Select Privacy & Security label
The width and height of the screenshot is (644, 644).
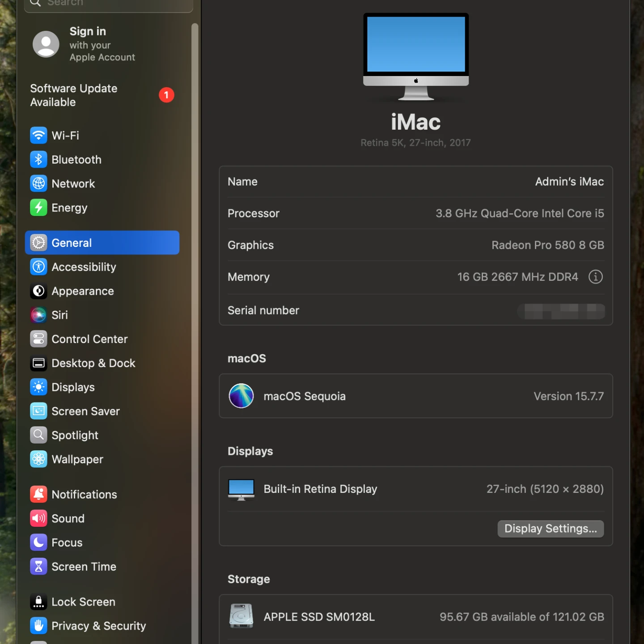99,626
